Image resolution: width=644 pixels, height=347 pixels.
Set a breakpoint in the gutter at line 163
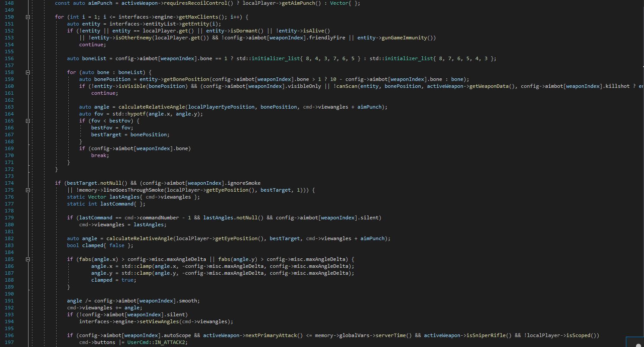point(19,107)
